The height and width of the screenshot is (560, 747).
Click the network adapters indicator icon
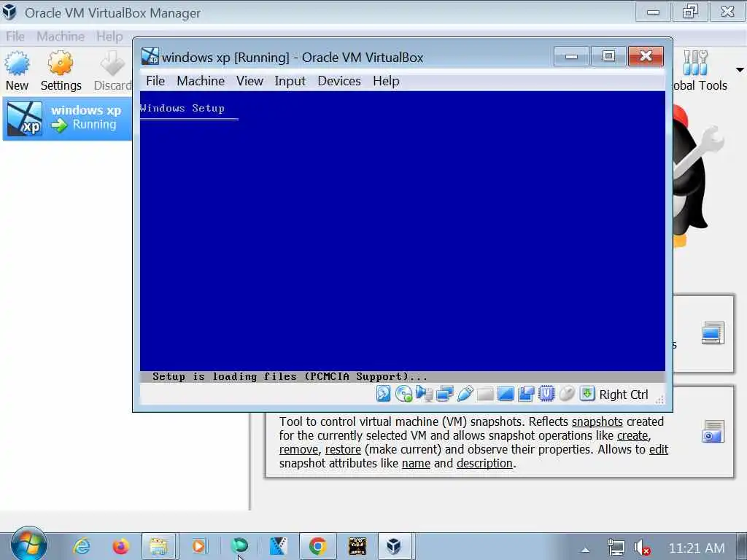point(444,394)
